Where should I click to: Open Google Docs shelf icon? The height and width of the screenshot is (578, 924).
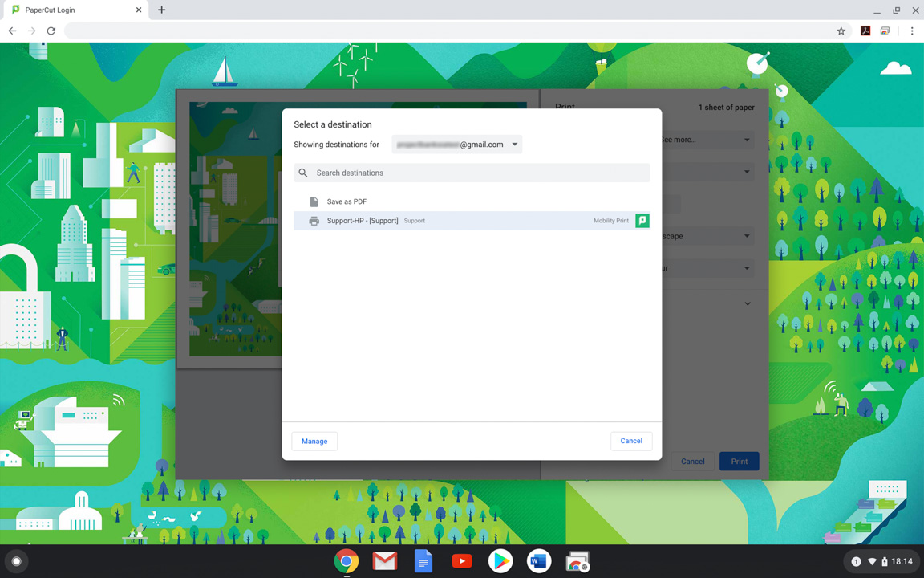(423, 561)
